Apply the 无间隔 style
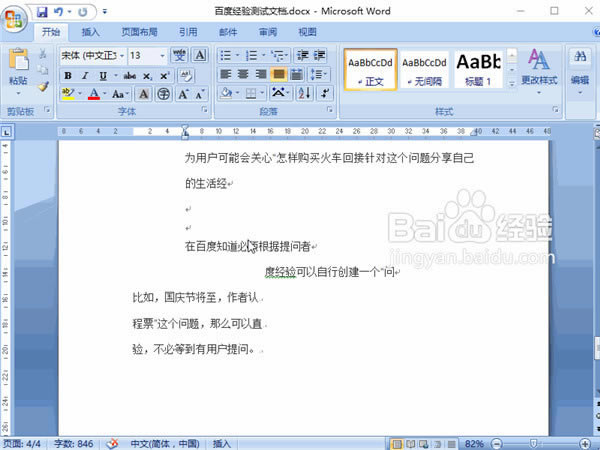 click(424, 70)
